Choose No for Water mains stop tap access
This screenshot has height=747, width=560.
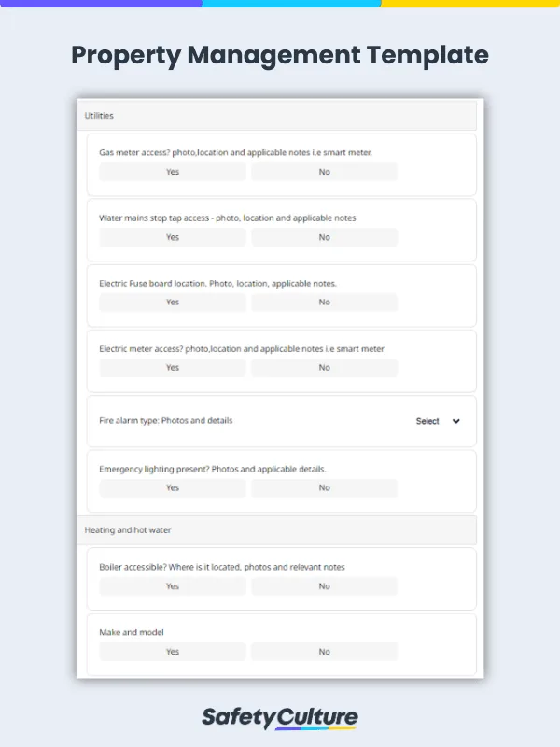click(x=324, y=237)
